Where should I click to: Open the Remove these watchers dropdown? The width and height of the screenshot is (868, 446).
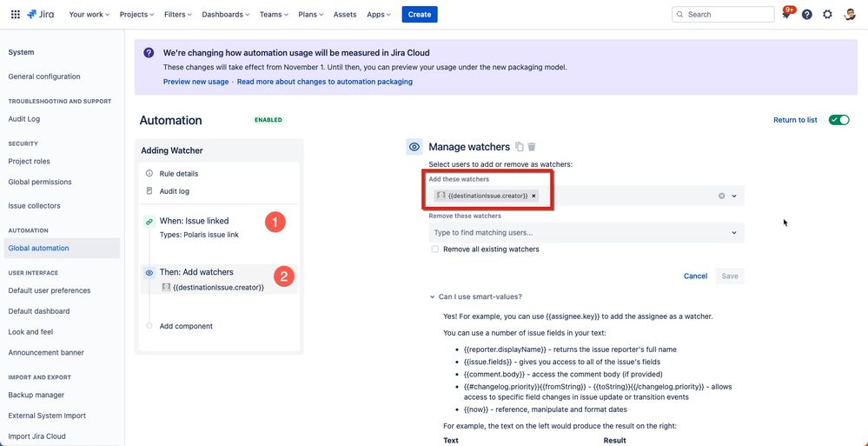tap(734, 233)
